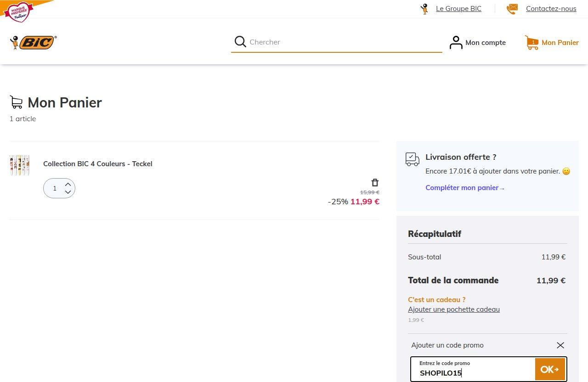This screenshot has width=588, height=382.
Task: Click the BIC mascot icon beside Le Groupe BIC
Action: tap(424, 9)
